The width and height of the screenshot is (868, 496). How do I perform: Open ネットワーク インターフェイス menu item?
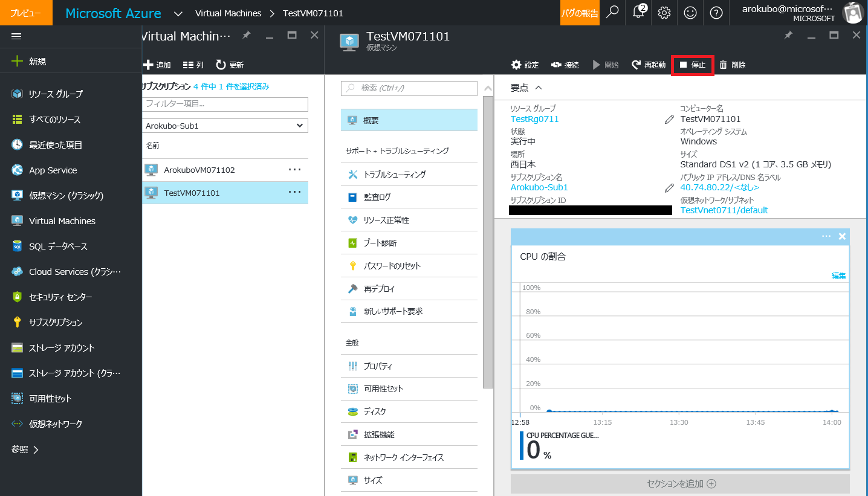tap(409, 457)
